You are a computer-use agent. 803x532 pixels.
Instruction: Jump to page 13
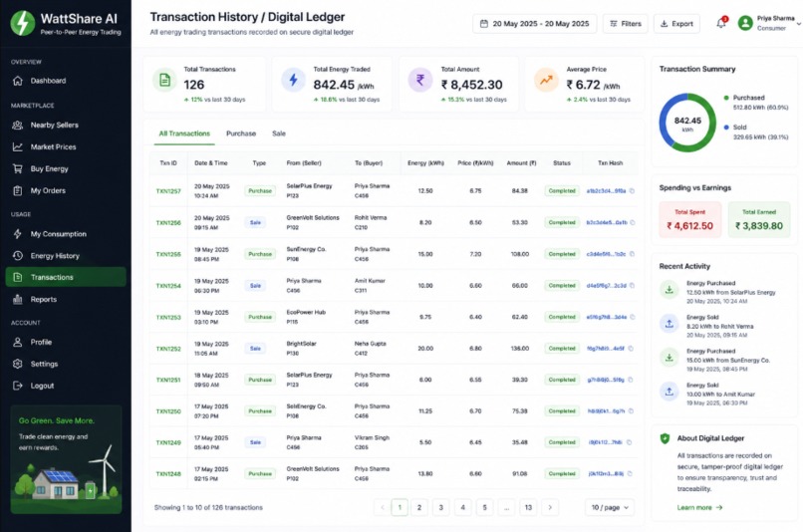click(528, 507)
